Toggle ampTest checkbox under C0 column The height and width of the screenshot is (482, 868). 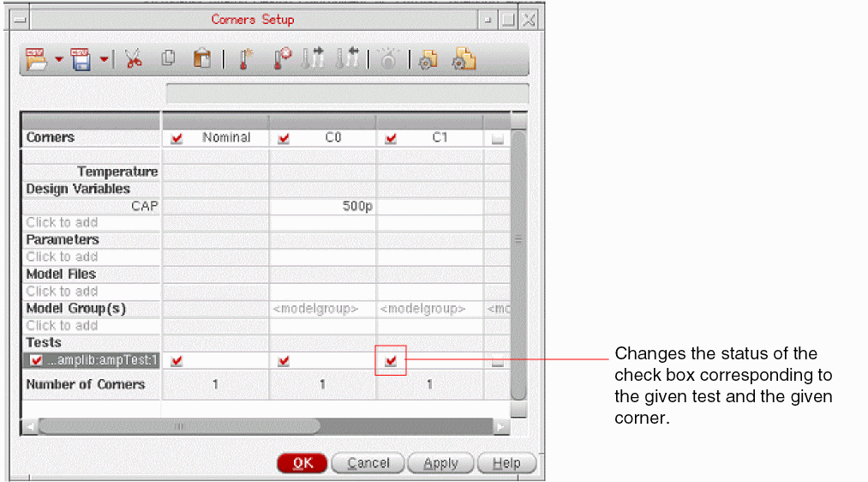284,361
